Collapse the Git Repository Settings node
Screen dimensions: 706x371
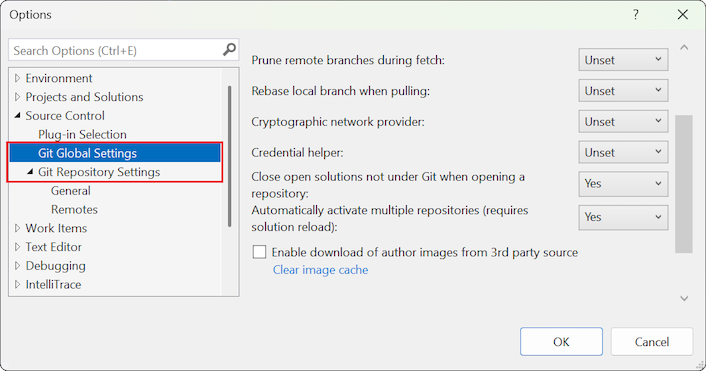pos(30,172)
